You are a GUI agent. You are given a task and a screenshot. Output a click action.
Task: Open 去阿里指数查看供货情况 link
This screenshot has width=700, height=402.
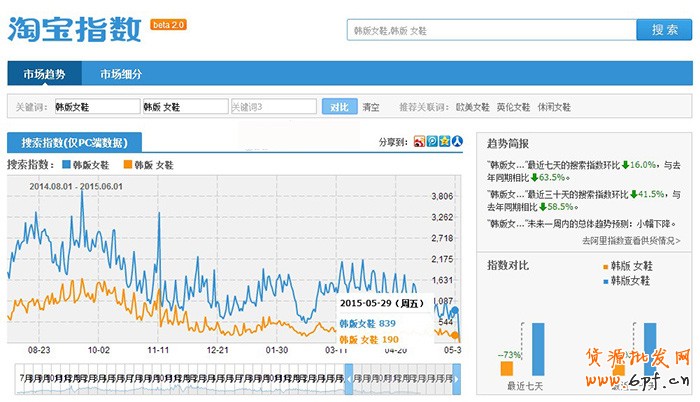point(630,241)
